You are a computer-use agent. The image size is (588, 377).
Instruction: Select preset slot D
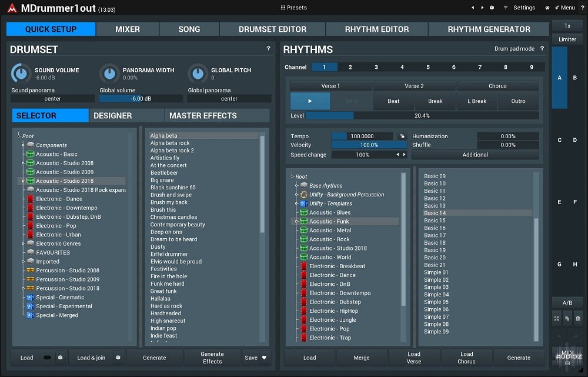pos(575,140)
